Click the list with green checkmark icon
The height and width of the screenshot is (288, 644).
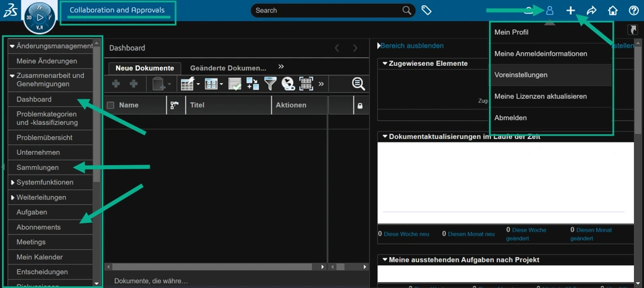[x=235, y=84]
